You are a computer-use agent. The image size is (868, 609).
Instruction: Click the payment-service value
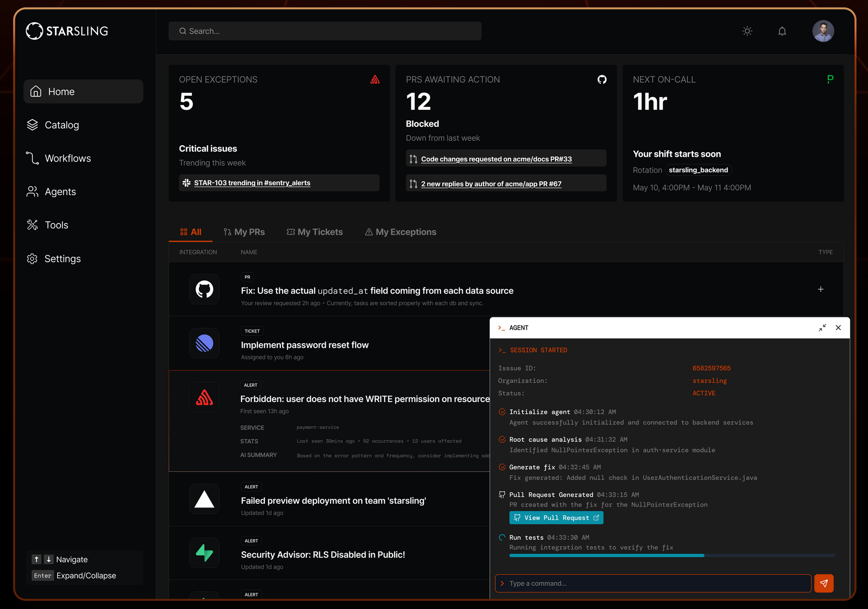(x=318, y=427)
